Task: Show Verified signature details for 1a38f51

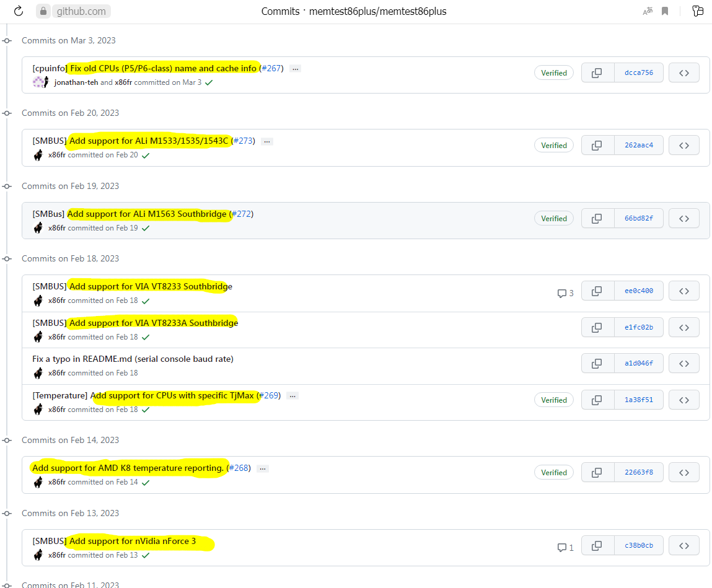Action: [554, 400]
